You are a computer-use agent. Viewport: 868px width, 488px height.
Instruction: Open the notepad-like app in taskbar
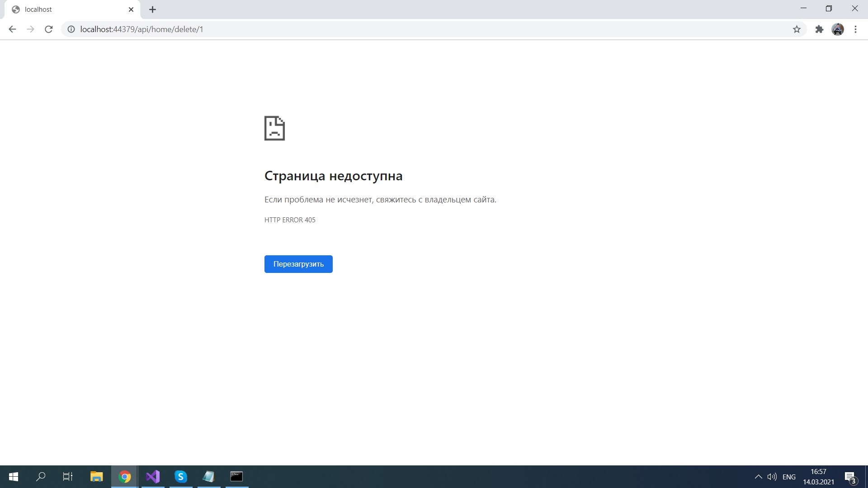(x=208, y=477)
